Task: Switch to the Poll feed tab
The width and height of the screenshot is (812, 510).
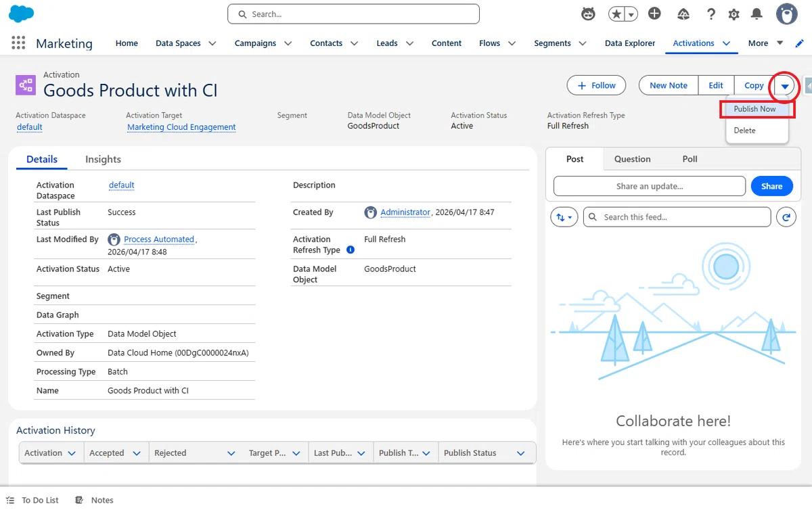Action: tap(690, 159)
